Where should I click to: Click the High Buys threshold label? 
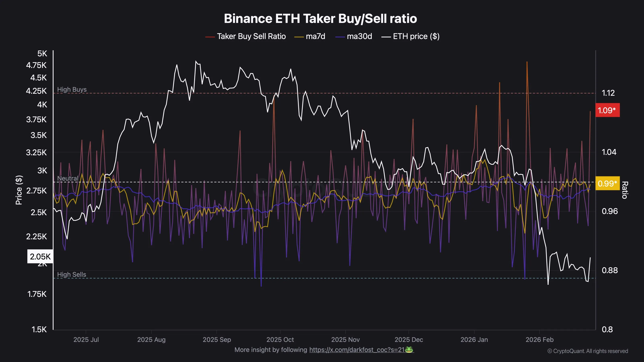click(x=72, y=89)
